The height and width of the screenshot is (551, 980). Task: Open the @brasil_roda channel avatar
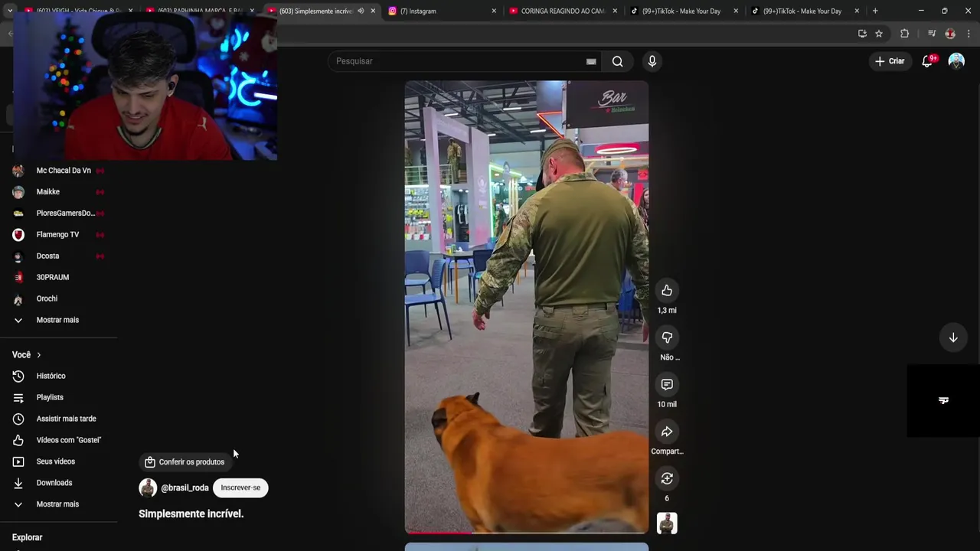coord(148,487)
